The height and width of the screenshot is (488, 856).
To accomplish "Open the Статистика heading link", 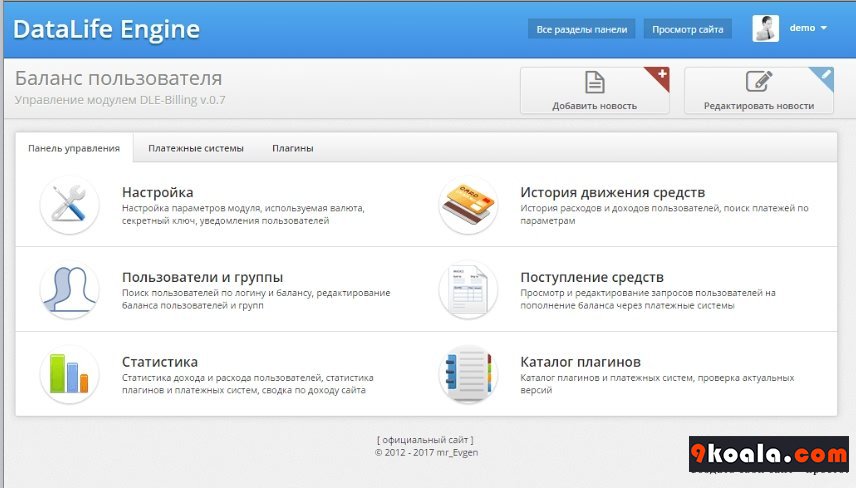I will pyautogui.click(x=159, y=362).
